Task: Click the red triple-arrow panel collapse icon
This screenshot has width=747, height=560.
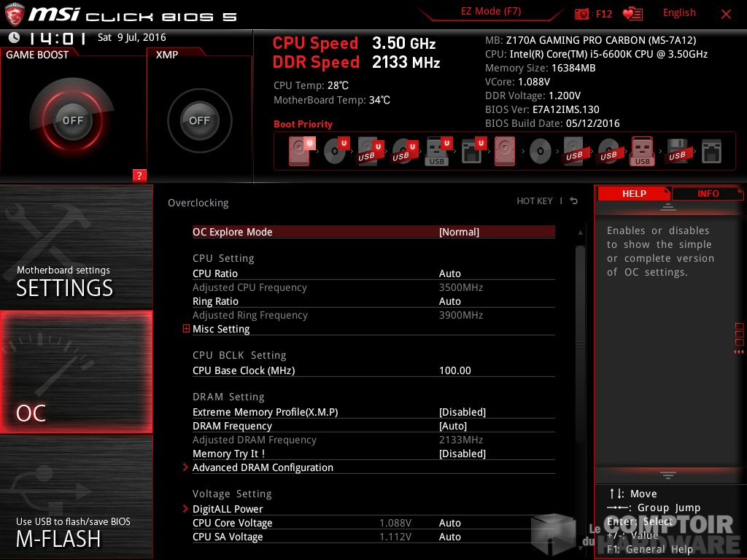Action: [x=738, y=352]
